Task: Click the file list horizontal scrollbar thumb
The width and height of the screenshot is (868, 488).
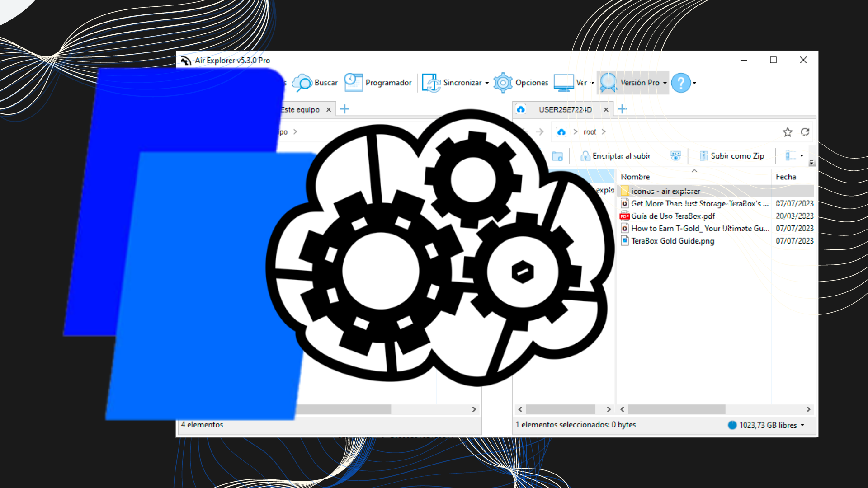Action: 677,409
